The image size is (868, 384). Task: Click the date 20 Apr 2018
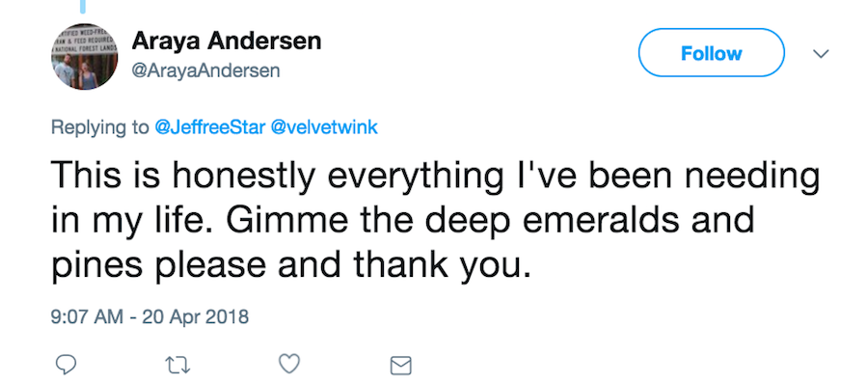[x=196, y=317]
